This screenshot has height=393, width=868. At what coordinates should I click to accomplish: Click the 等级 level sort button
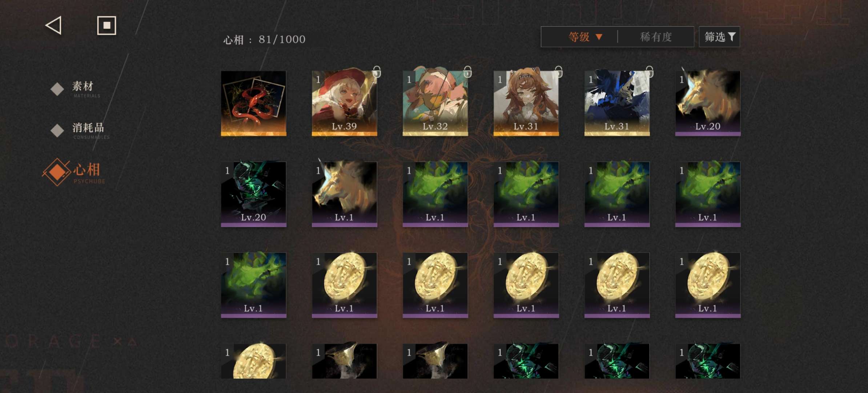579,37
